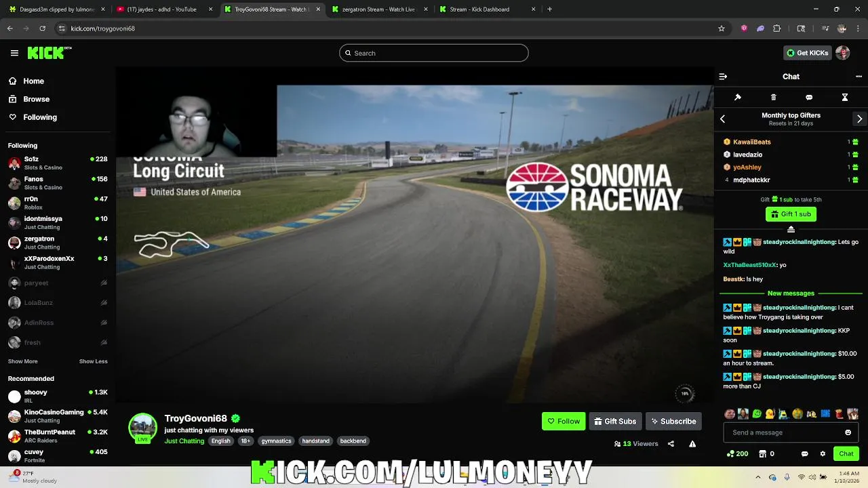Screen dimensions: 868x488
Task: Bookmark this page with star icon
Action: coord(722,28)
